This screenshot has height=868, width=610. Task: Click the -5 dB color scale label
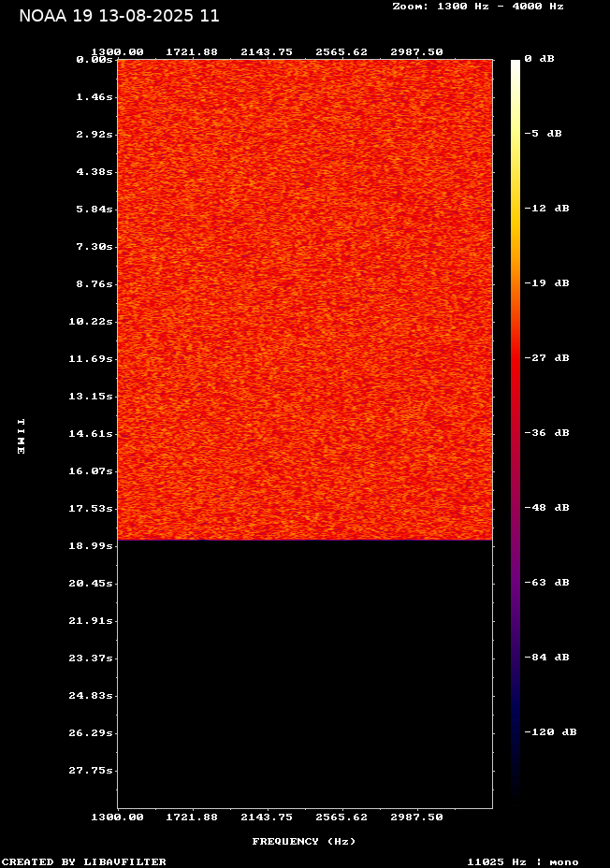click(544, 134)
